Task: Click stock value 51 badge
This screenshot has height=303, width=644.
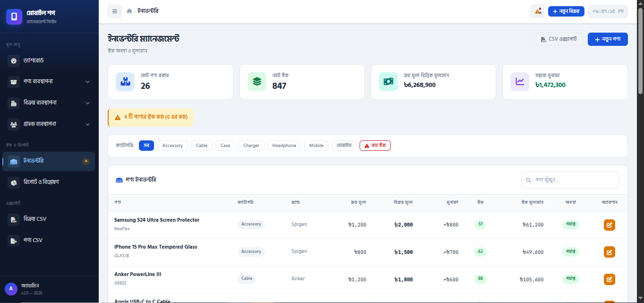Action: click(481, 225)
